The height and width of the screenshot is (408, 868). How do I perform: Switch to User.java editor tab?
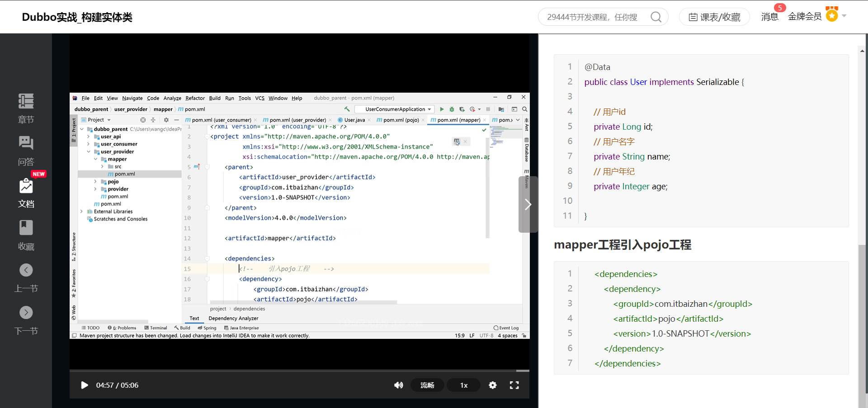pos(354,120)
